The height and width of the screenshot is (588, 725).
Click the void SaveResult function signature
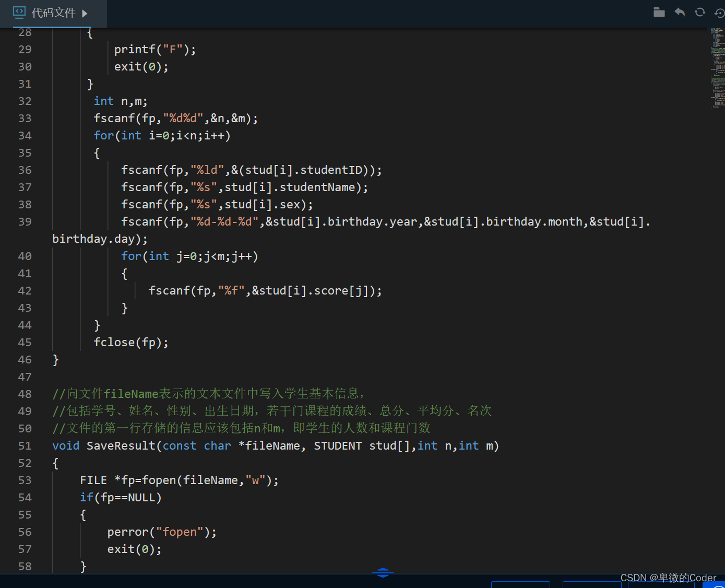pos(276,446)
